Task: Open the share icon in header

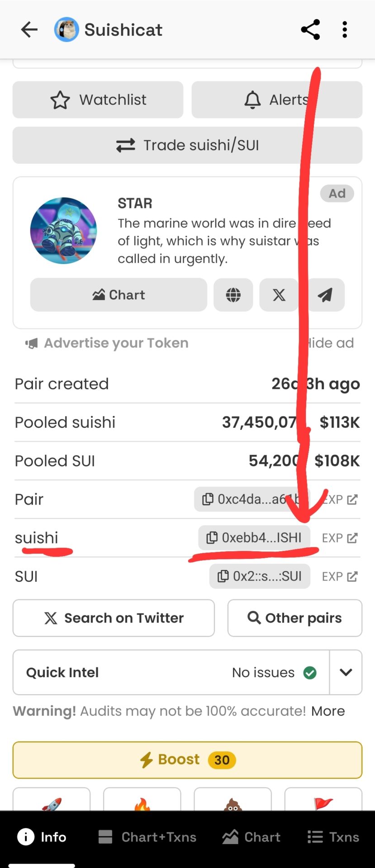Action: point(310,30)
